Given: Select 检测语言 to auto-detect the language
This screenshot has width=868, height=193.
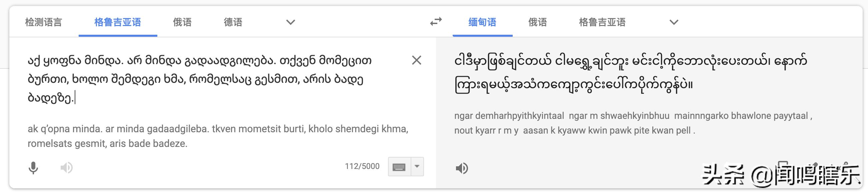Looking at the screenshot, I should (x=44, y=22).
